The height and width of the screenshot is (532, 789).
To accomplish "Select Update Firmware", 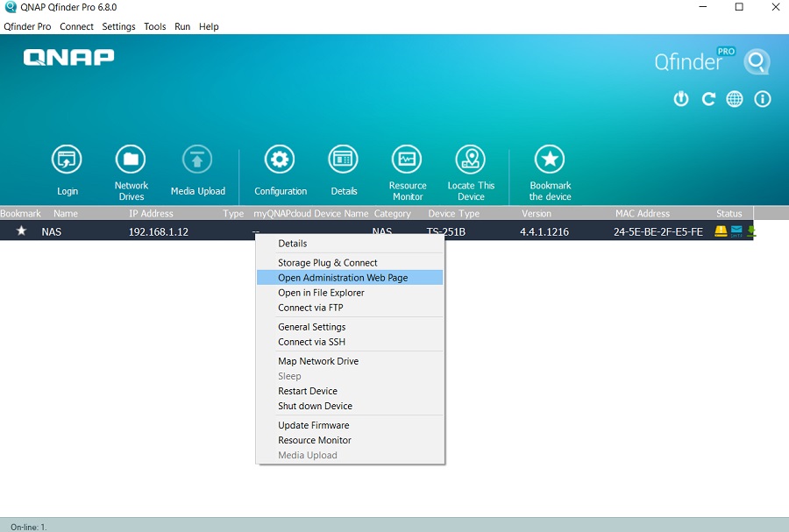I will tap(350, 425).
